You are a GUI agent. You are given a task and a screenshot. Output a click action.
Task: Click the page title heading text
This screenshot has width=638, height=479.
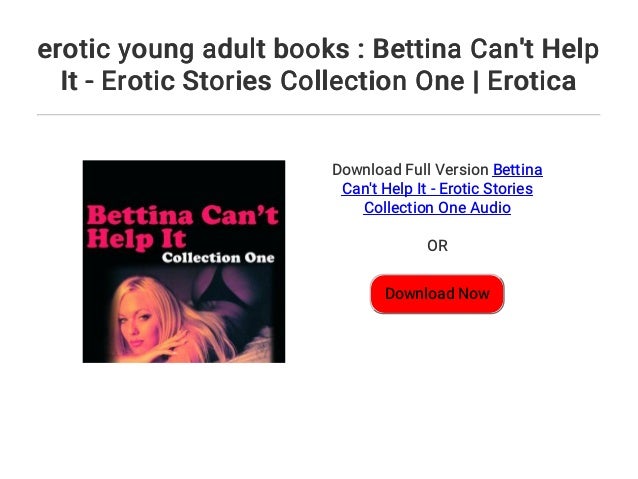(x=318, y=65)
